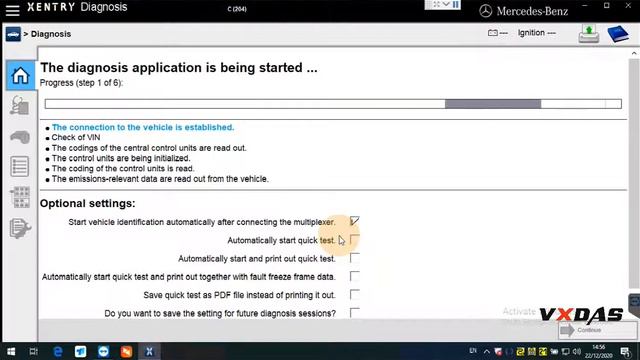Image resolution: width=640 pixels, height=360 pixels.
Task: Check save the setting for future sessions
Action: click(355, 313)
